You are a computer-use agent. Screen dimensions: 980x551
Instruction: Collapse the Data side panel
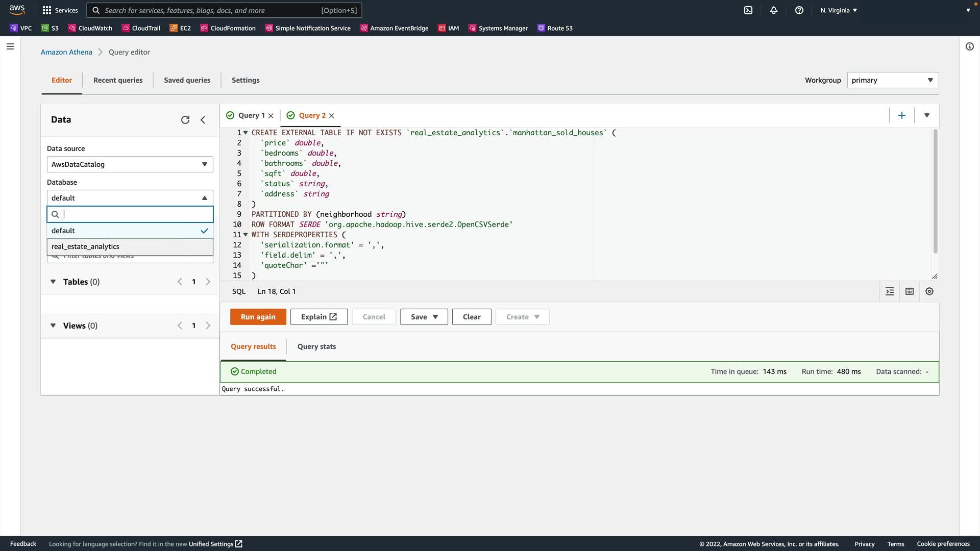[x=203, y=120]
